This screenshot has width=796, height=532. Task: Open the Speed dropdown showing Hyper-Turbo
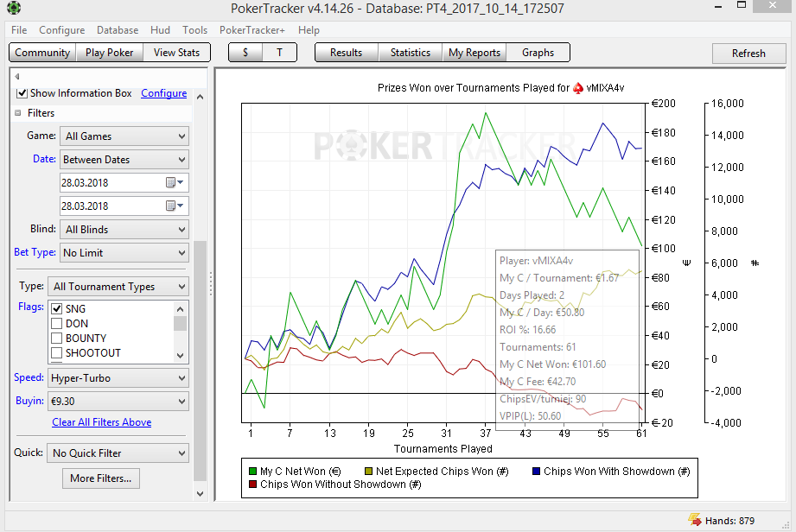[118, 377]
